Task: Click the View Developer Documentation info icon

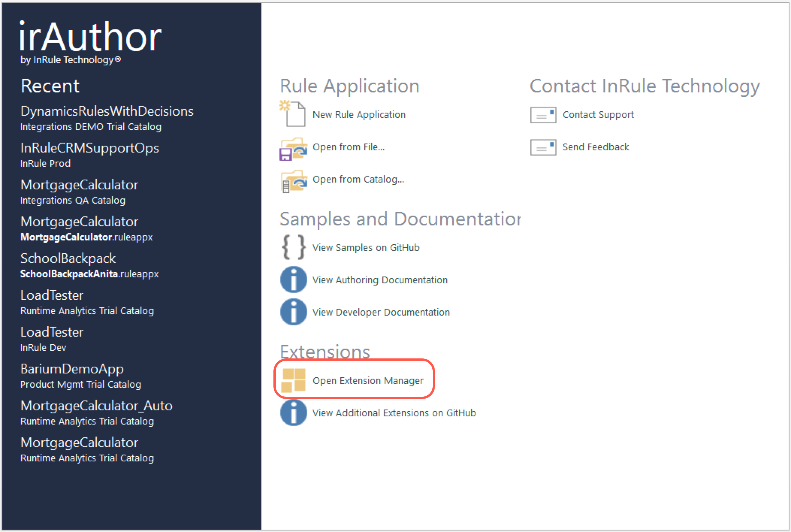Action: [293, 312]
